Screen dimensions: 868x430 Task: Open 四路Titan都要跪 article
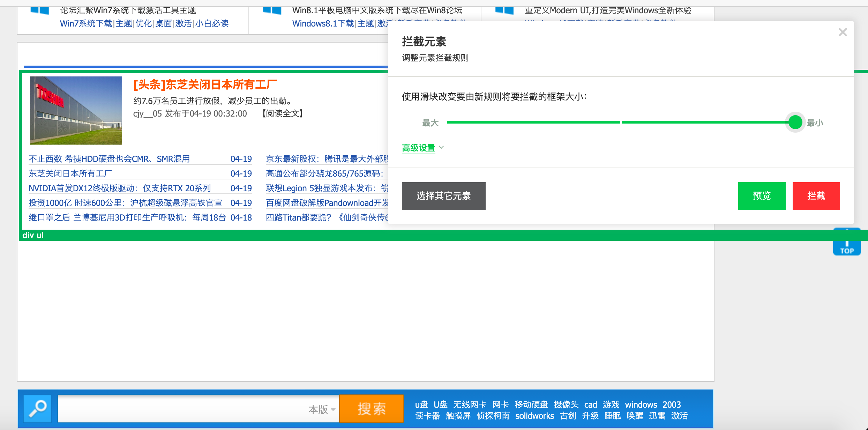click(x=327, y=217)
